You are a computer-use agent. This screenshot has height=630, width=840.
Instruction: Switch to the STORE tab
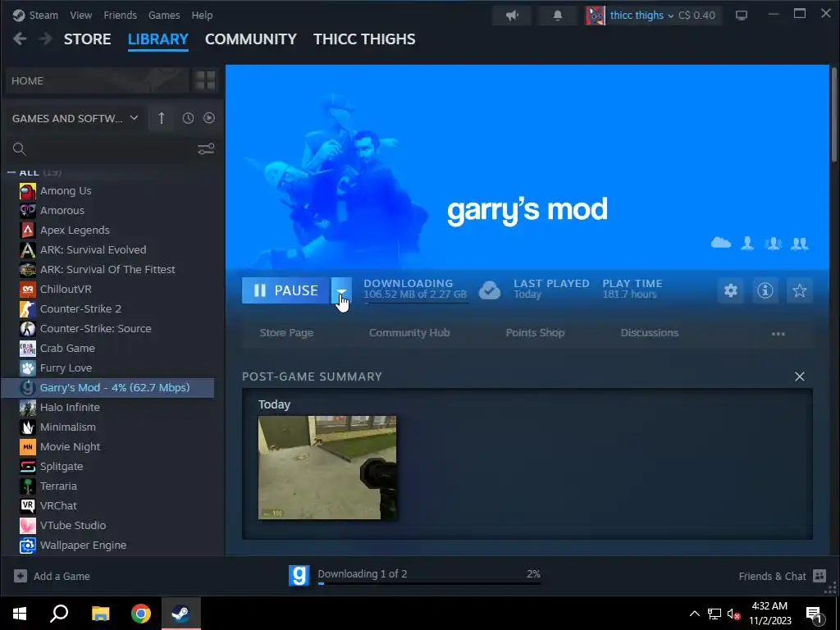(x=87, y=39)
